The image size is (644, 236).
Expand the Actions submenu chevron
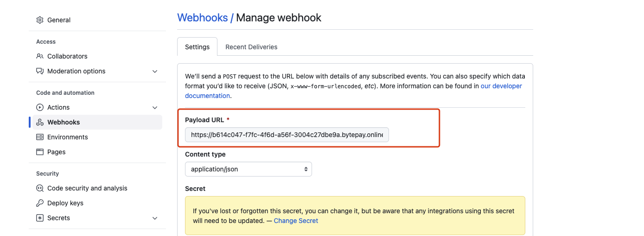click(155, 107)
